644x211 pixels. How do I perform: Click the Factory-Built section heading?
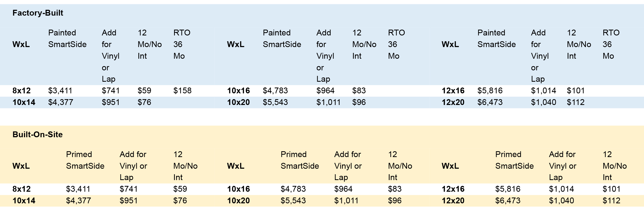click(38, 13)
